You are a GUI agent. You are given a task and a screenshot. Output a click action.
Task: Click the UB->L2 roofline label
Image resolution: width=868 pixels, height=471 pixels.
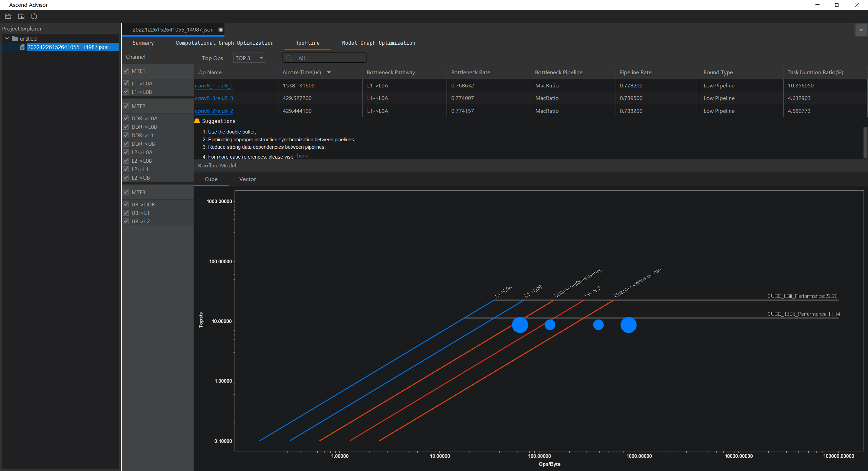[592, 291]
